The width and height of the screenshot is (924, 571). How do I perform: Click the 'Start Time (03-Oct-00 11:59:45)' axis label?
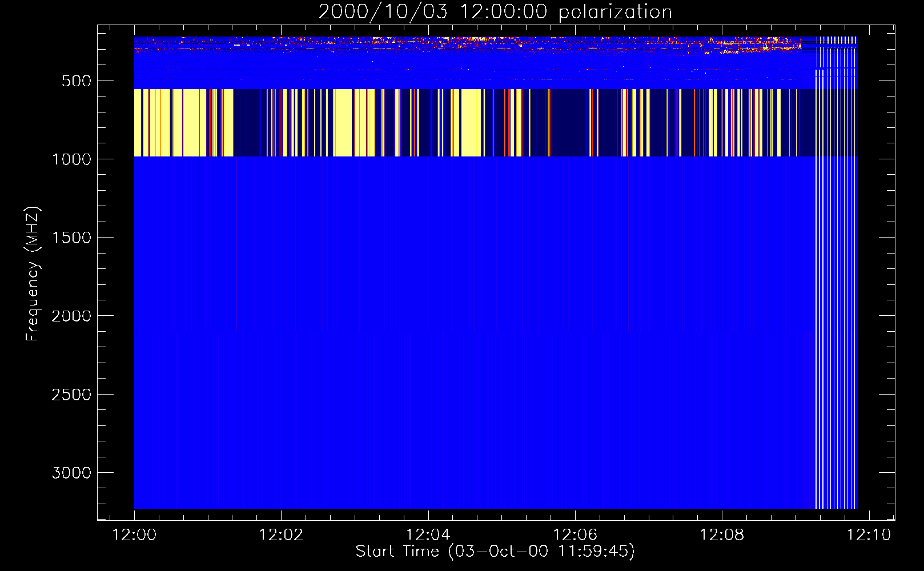pyautogui.click(x=495, y=552)
